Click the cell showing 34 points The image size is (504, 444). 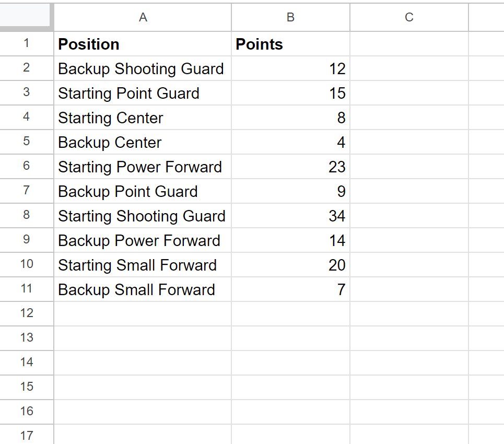pyautogui.click(x=290, y=216)
